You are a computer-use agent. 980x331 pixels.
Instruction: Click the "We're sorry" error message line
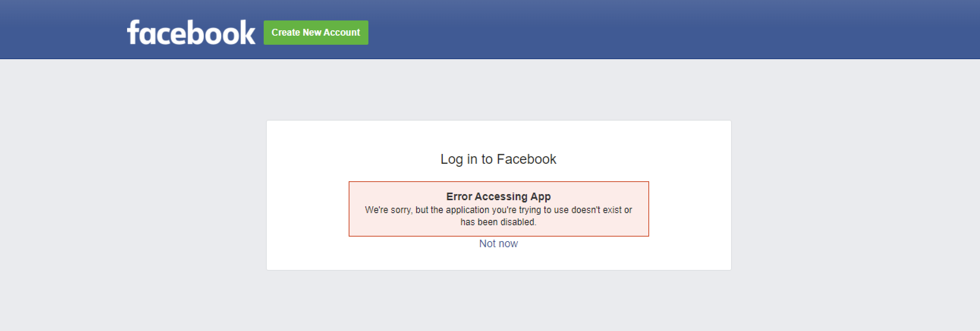pos(499,210)
